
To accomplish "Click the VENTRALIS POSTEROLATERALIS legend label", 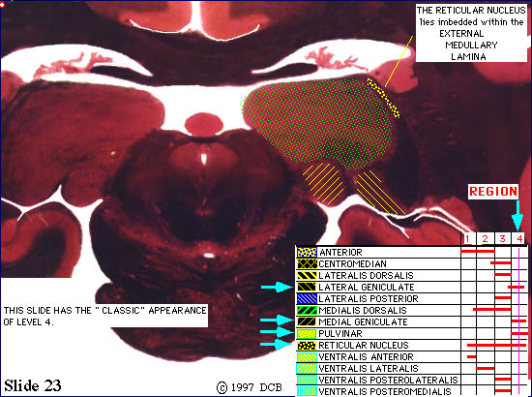I will click(389, 380).
